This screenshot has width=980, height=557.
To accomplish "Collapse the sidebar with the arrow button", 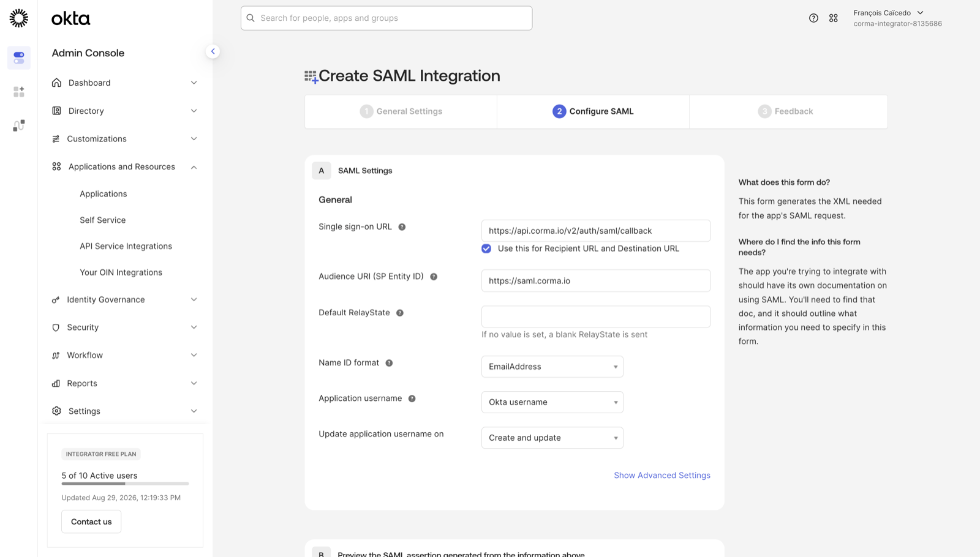I will 213,51.
